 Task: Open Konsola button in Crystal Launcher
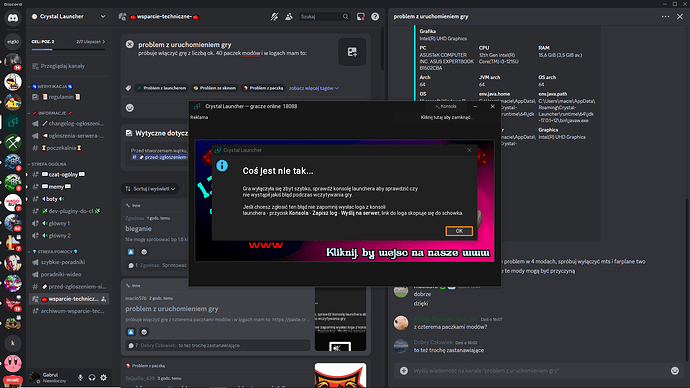click(446, 106)
